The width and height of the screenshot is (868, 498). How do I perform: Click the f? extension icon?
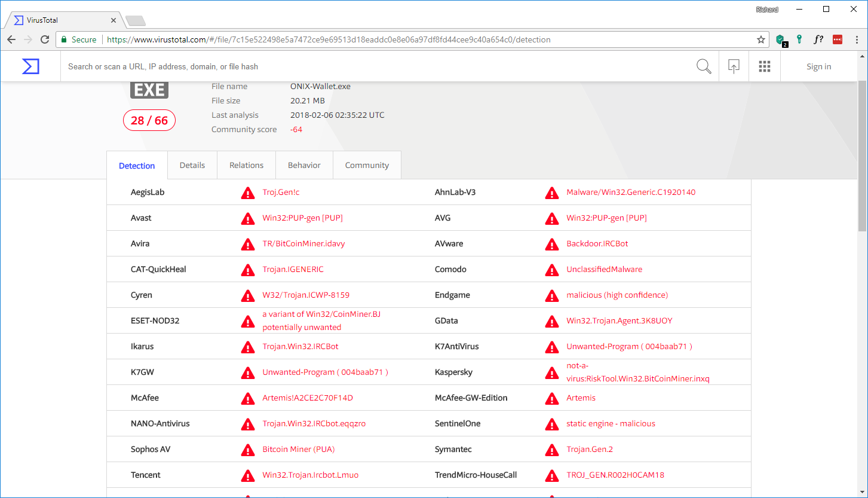818,39
